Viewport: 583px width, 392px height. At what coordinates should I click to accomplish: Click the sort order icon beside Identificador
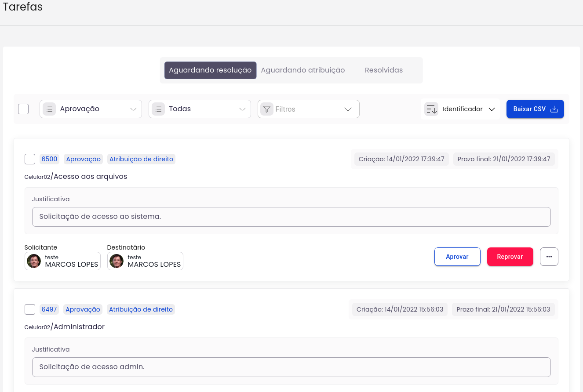click(x=431, y=109)
